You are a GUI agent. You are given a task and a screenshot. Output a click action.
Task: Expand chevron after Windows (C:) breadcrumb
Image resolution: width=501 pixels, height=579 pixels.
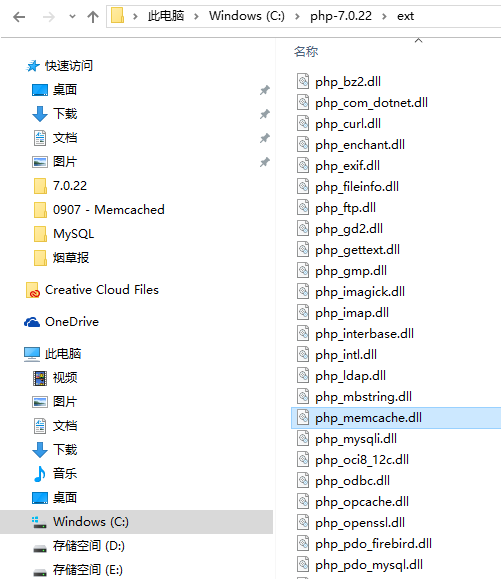[x=297, y=16]
